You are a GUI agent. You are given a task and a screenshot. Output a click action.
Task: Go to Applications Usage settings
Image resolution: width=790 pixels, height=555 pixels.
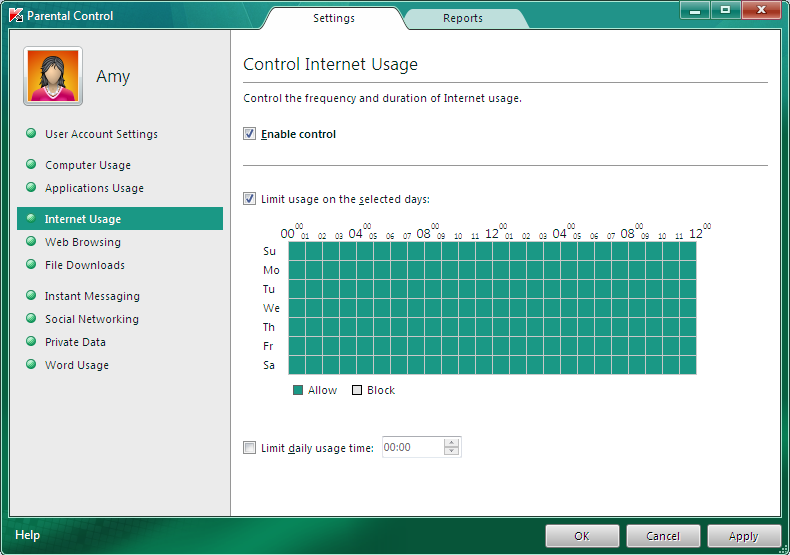94,188
